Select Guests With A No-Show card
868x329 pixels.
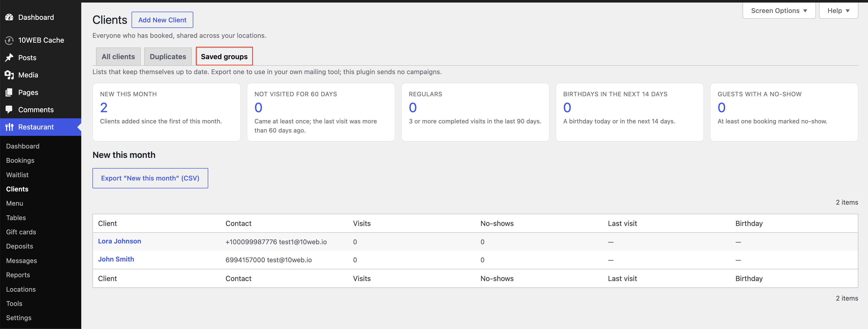click(784, 112)
